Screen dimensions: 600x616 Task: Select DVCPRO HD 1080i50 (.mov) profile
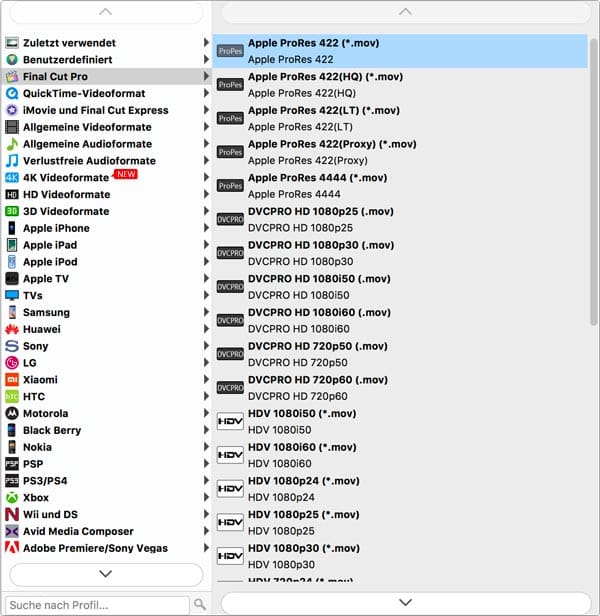click(x=400, y=287)
